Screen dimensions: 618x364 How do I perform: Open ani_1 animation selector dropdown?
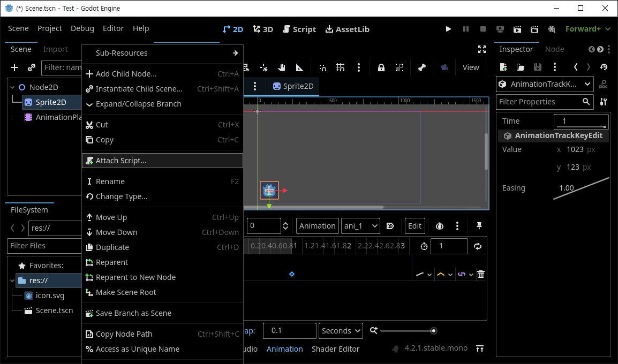pyautogui.click(x=360, y=226)
